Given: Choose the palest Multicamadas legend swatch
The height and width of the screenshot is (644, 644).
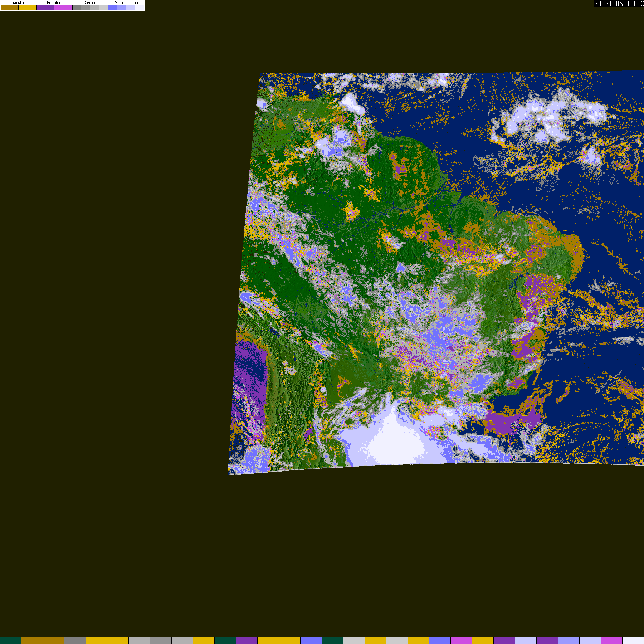Looking at the screenshot, I should pos(139,8).
